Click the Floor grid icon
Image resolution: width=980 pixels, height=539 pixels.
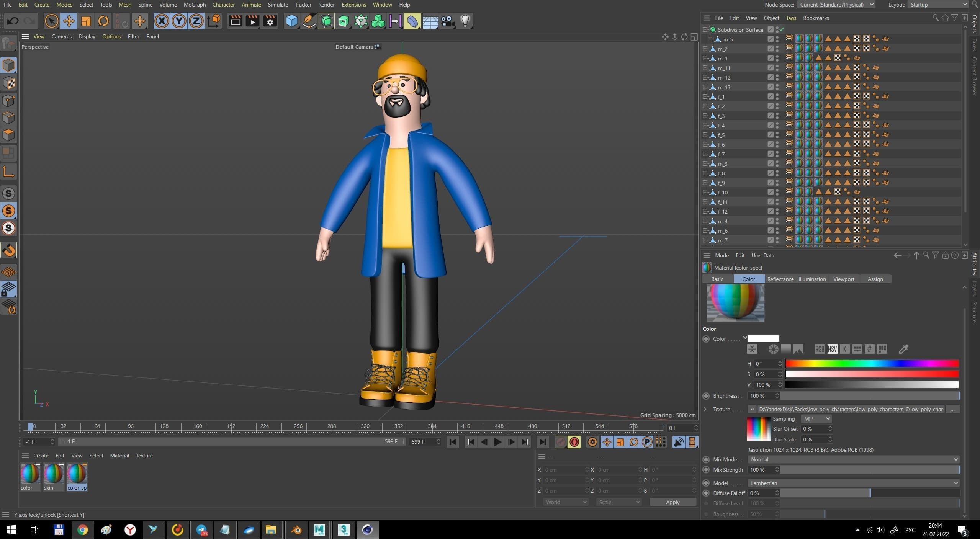[430, 21]
